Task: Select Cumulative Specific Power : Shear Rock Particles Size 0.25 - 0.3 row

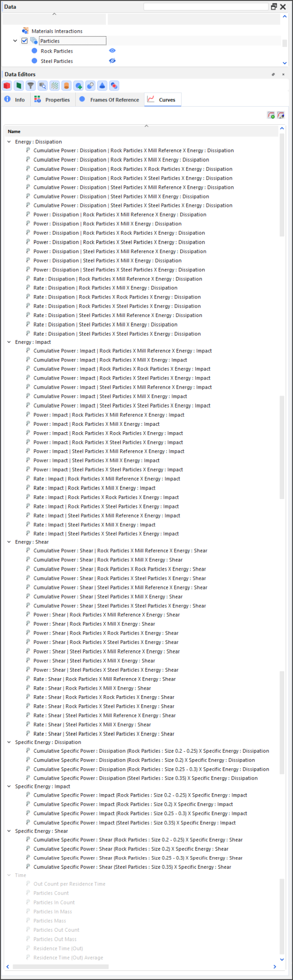Action: click(138, 858)
